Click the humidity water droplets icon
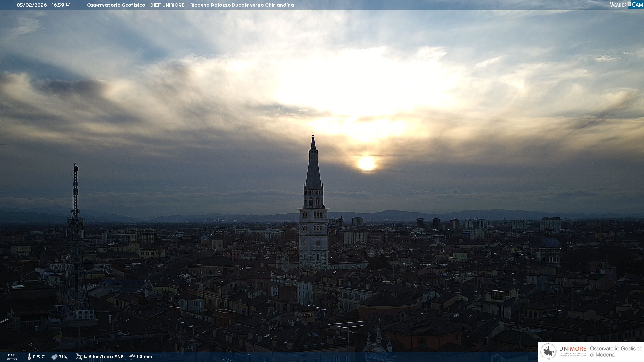644x362 pixels. 54,357
